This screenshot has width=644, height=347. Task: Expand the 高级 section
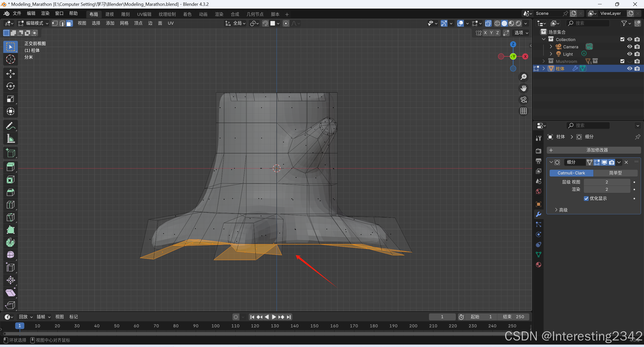click(561, 210)
